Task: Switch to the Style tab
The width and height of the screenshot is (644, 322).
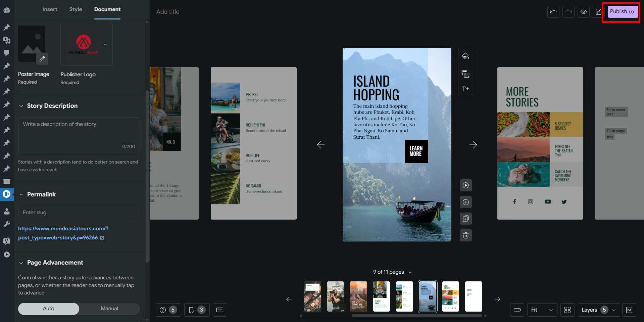Action: click(75, 9)
